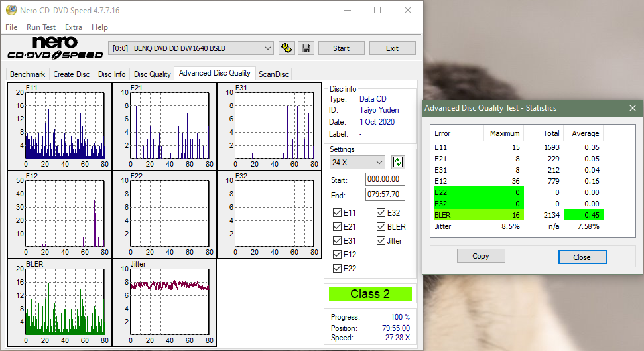The height and width of the screenshot is (351, 644).
Task: Switch to the Disc Info tab
Action: point(111,74)
